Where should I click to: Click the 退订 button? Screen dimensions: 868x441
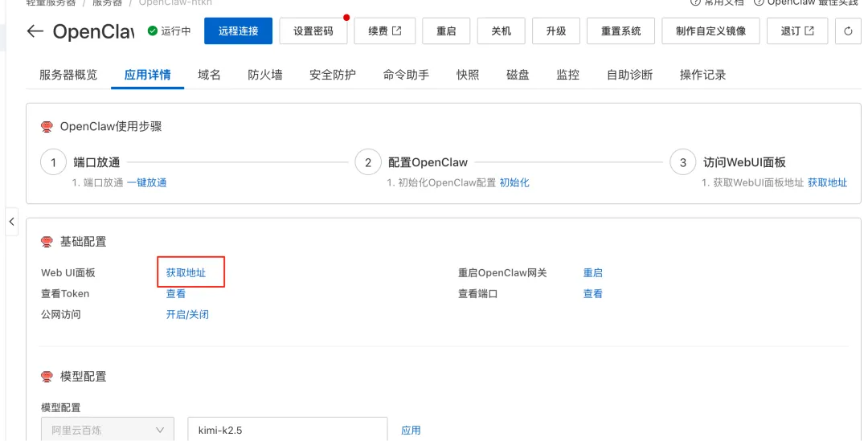(797, 31)
